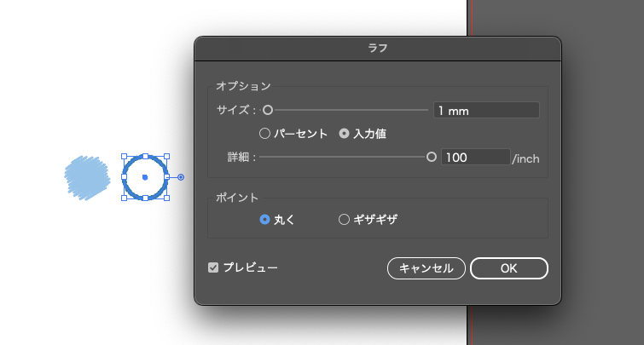Click the circle's pie widget handle
This screenshot has width=644, height=345.
(181, 177)
